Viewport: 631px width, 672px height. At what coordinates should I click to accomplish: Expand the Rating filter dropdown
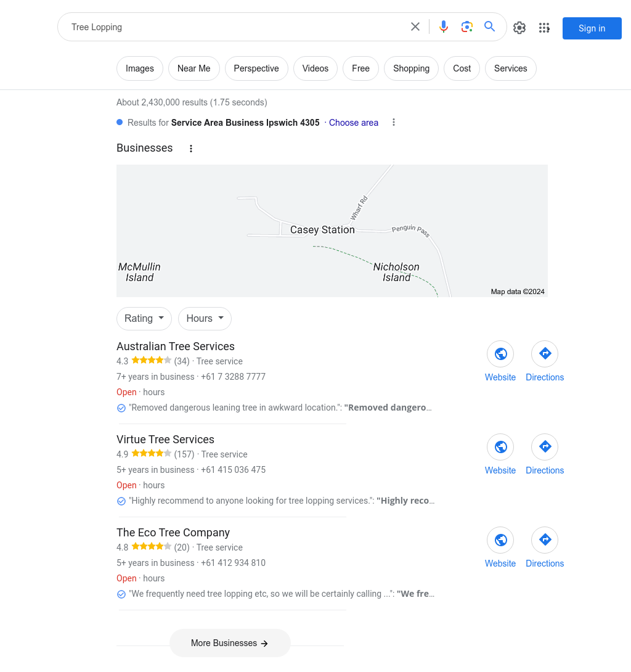(x=144, y=318)
